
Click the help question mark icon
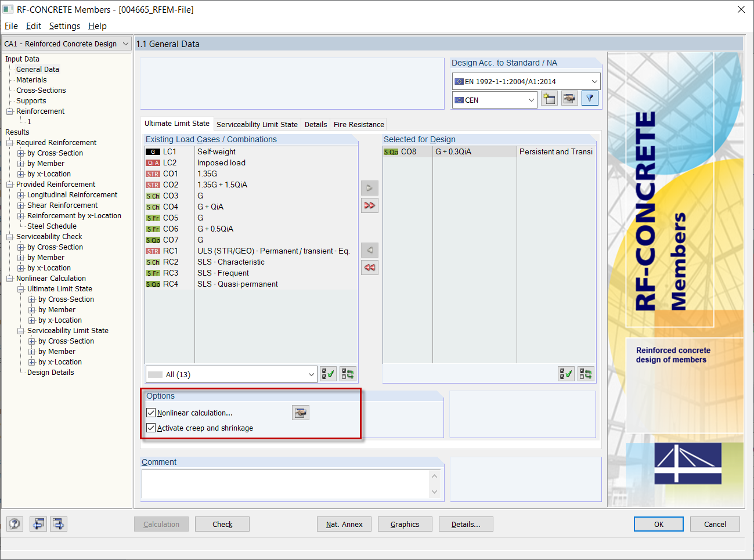click(15, 523)
